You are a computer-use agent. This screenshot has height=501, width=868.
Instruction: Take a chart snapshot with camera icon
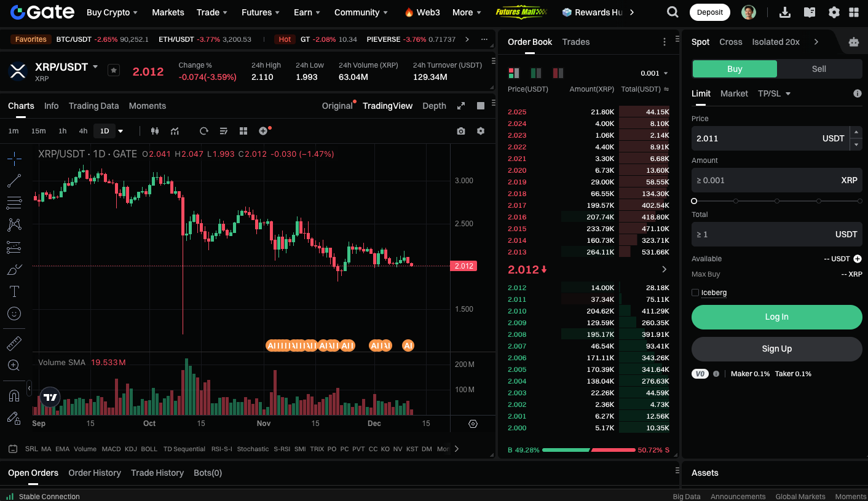click(x=461, y=131)
